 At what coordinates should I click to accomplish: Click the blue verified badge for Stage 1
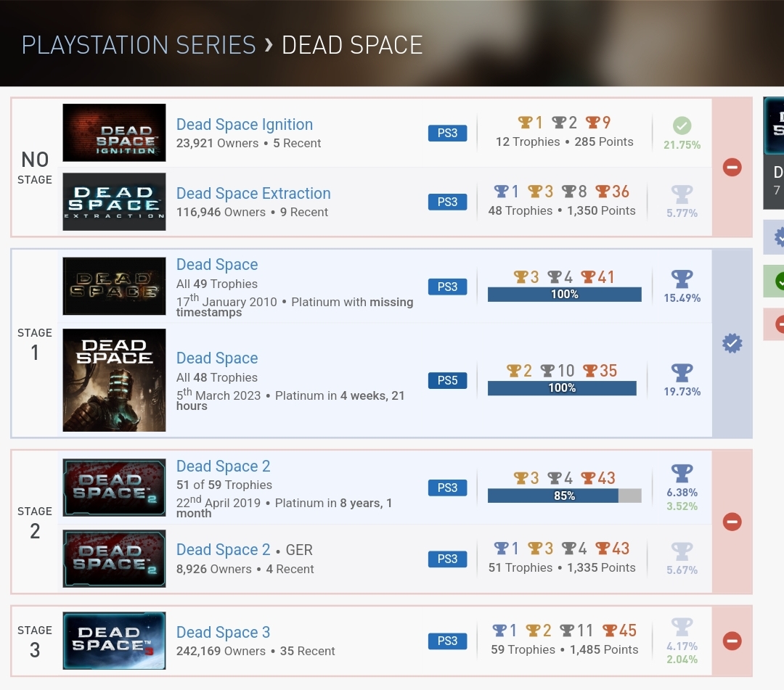[732, 344]
